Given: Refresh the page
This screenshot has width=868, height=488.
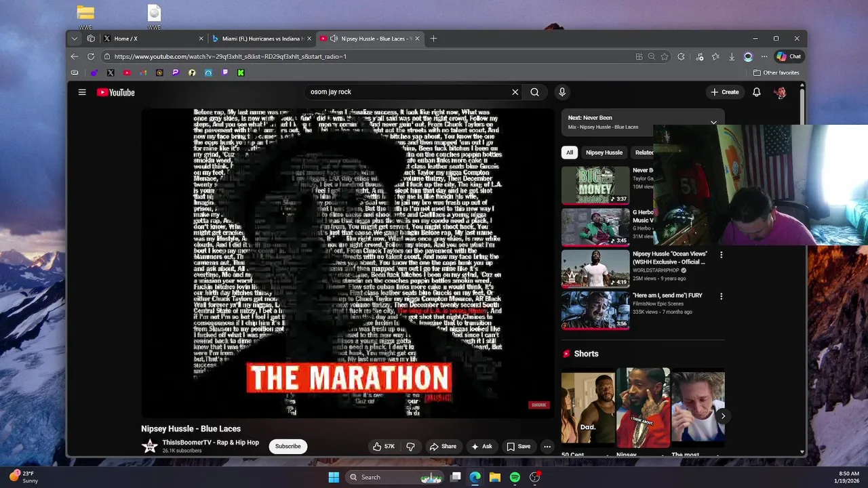Looking at the screenshot, I should pos(91,57).
